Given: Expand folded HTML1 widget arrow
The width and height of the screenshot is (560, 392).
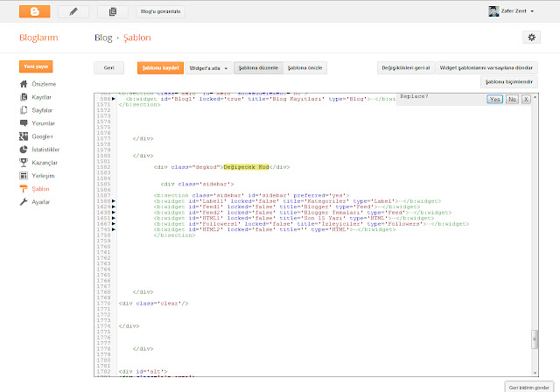Looking at the screenshot, I should click(x=114, y=218).
